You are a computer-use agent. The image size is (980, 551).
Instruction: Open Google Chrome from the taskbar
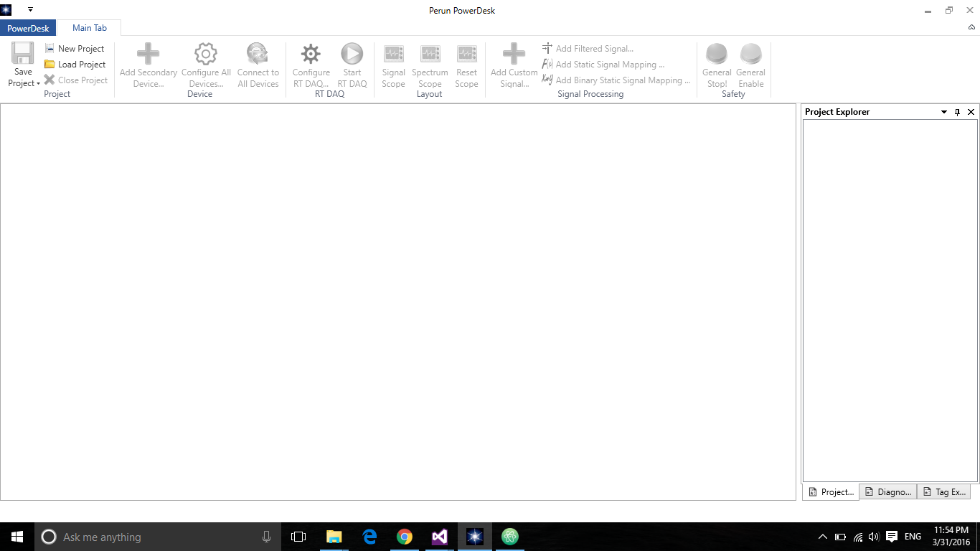(405, 537)
